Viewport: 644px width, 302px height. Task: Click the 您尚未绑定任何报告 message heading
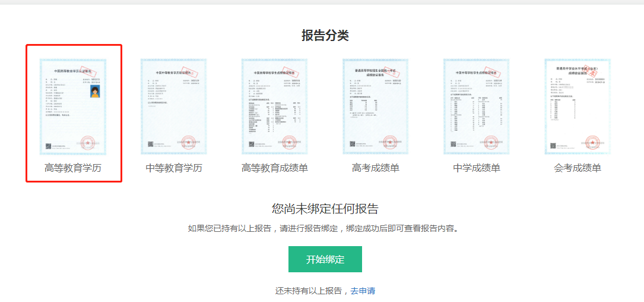(325, 209)
